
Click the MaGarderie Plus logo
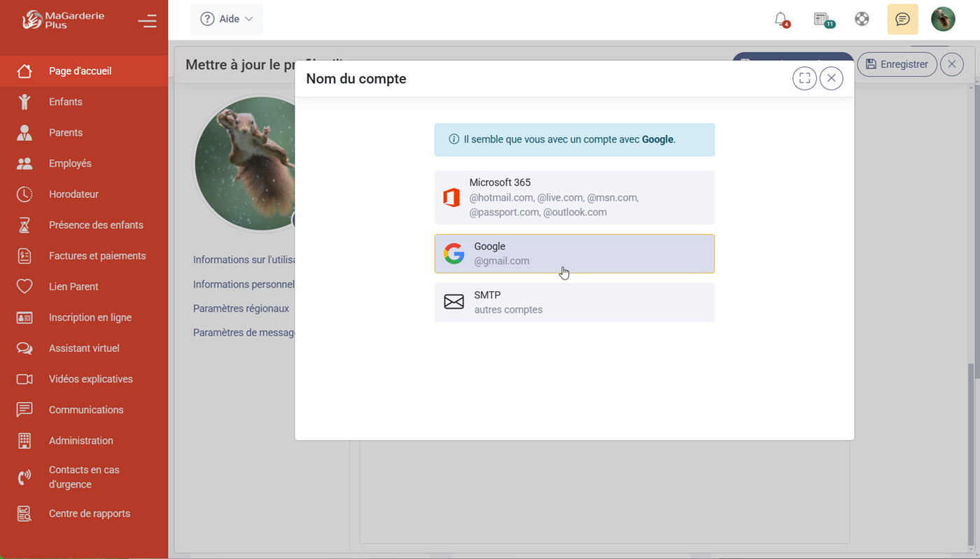63,20
